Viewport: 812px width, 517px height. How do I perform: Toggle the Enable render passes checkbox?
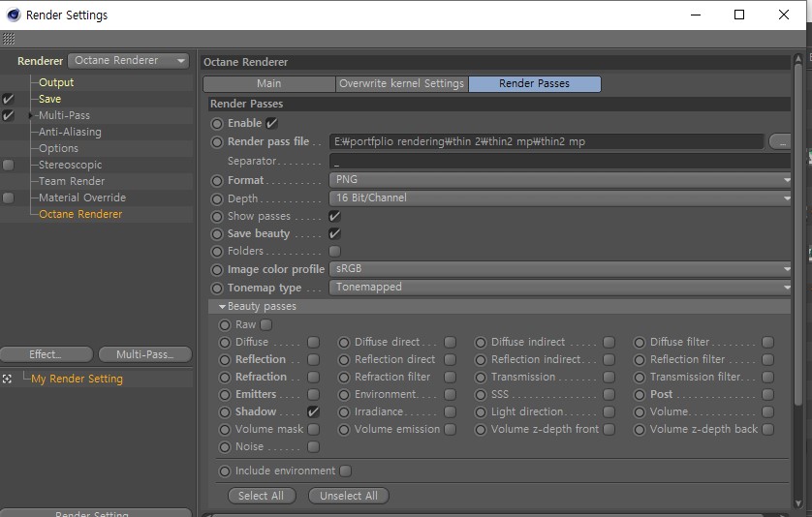pyautogui.click(x=271, y=123)
